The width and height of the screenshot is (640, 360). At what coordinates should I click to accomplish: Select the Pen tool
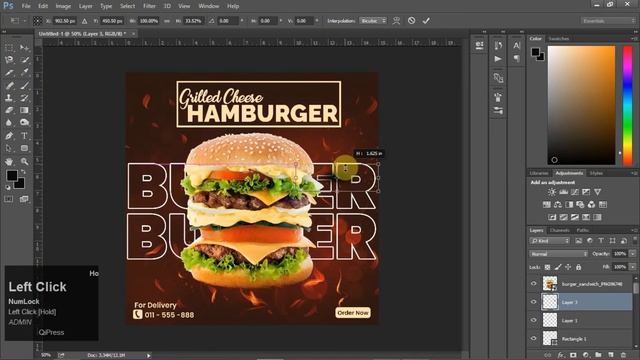9,136
